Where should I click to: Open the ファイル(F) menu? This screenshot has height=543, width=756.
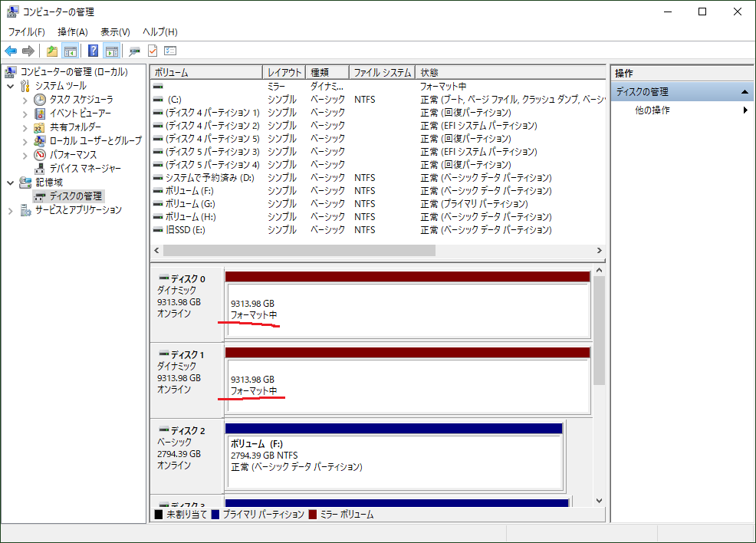click(x=27, y=31)
